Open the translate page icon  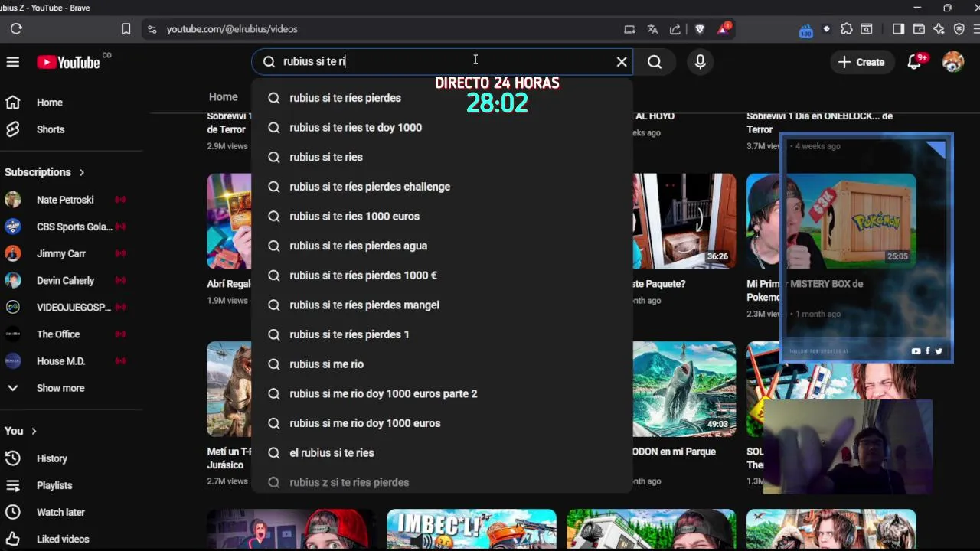coord(652,29)
